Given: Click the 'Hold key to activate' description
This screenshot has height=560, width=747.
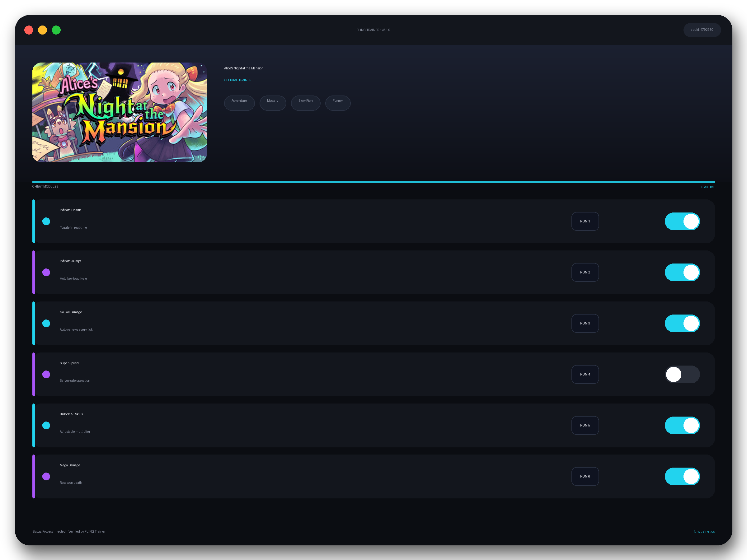Looking at the screenshot, I should (x=73, y=278).
